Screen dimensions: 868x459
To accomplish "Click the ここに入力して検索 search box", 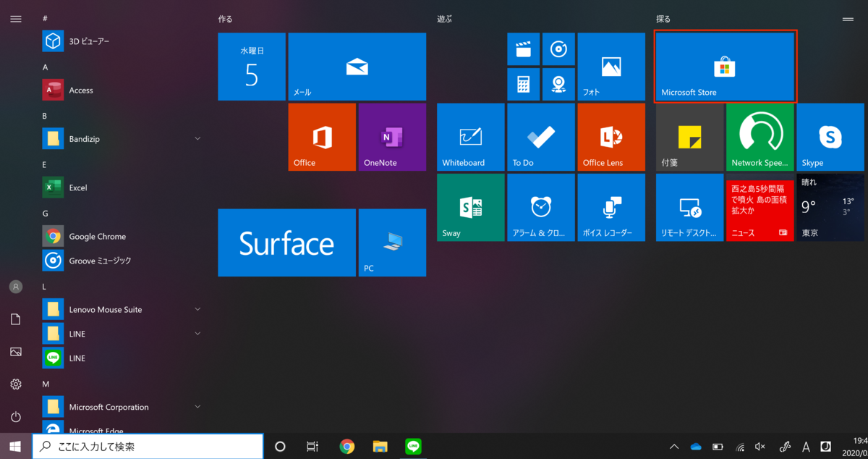I will click(148, 447).
